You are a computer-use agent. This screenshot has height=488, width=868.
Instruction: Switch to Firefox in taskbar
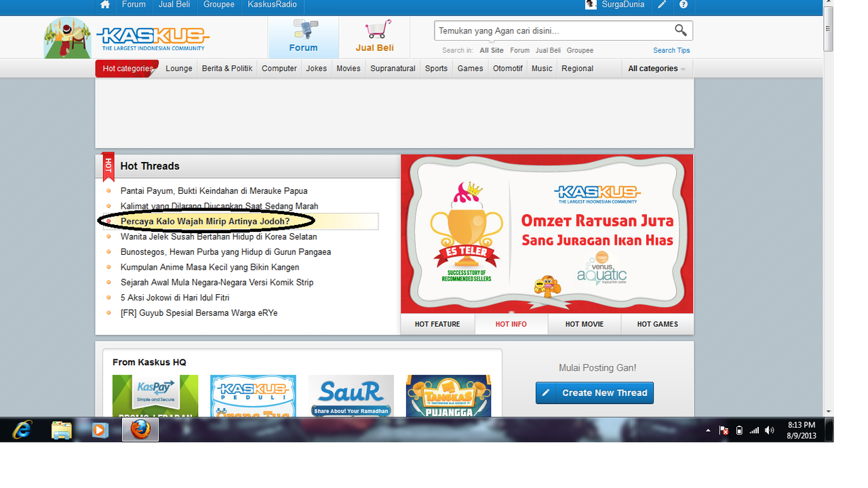click(x=140, y=430)
